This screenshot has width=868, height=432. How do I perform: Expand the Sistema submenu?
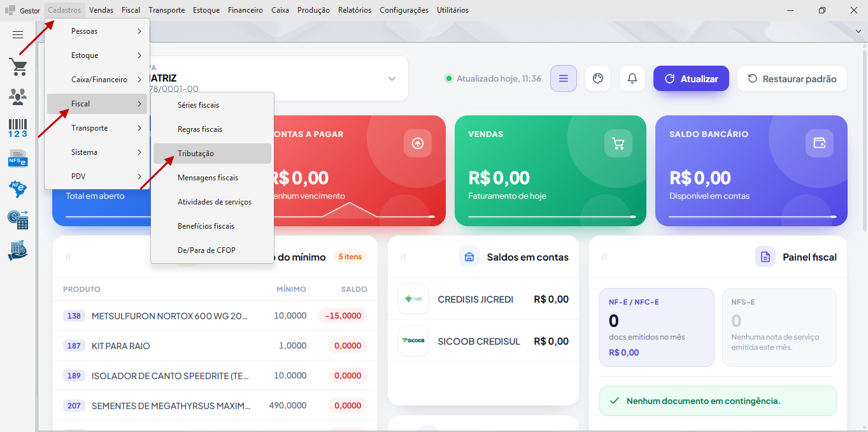pyautogui.click(x=97, y=152)
